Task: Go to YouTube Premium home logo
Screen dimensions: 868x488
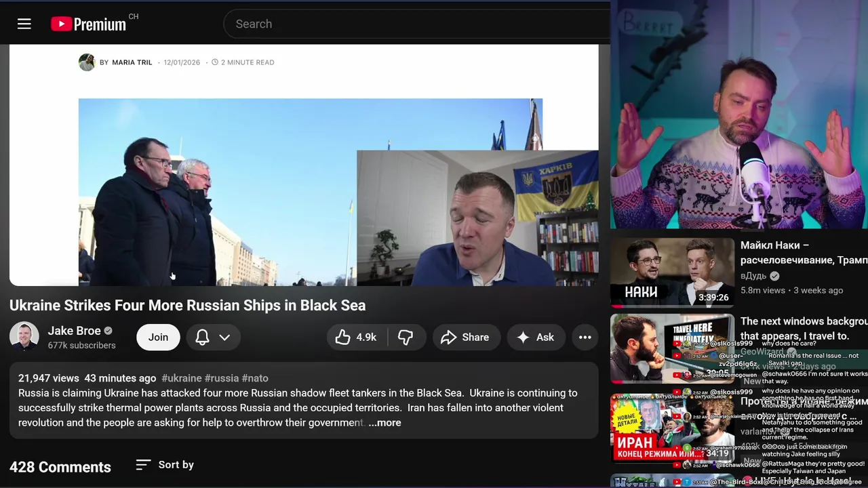Action: (89, 24)
